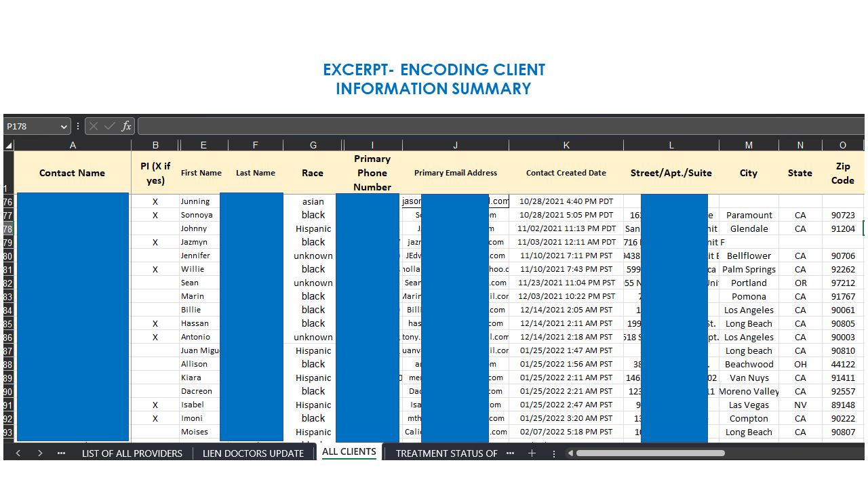
Task: Show more sheets ellipsis after TREATMENT STATUS
Action: 510,453
